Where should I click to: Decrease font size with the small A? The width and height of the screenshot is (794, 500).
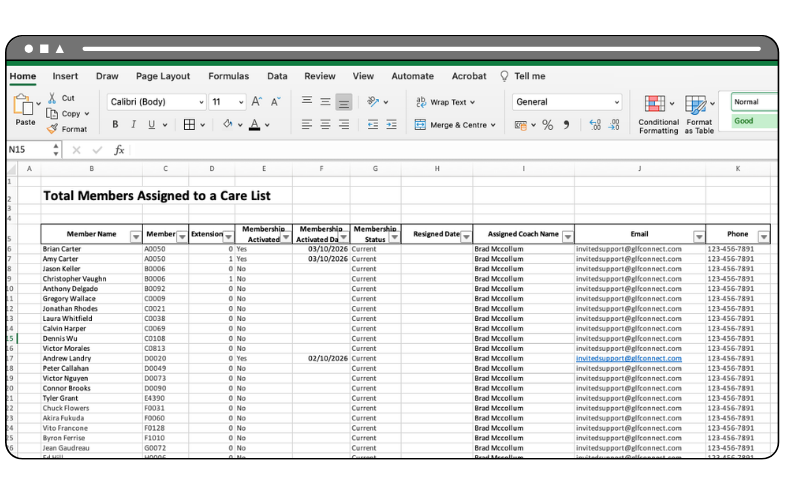[x=275, y=101]
